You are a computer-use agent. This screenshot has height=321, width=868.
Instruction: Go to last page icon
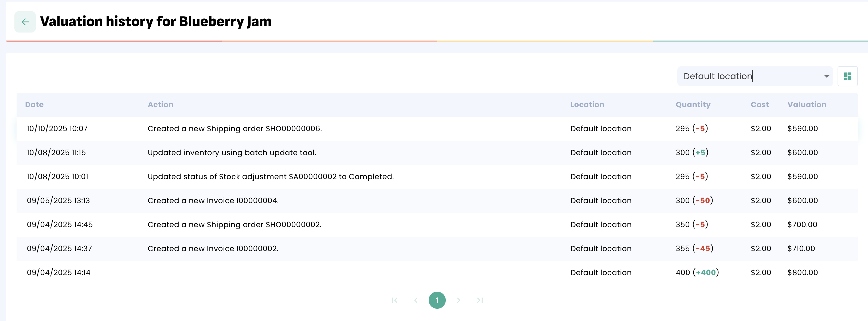click(x=480, y=300)
